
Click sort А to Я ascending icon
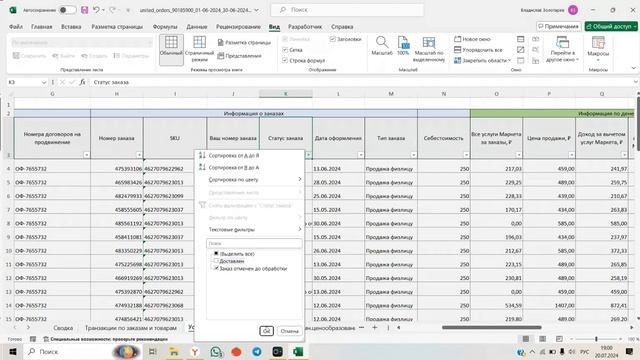[x=202, y=155]
